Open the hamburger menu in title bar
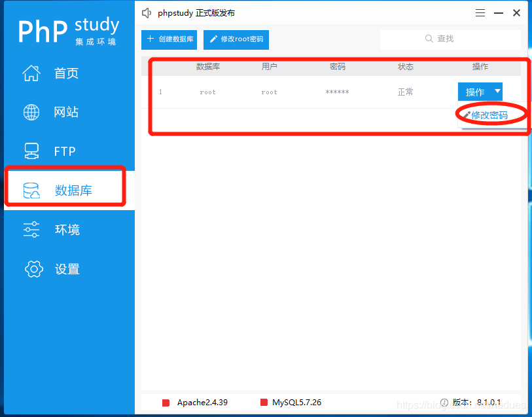The height and width of the screenshot is (417, 532). tap(480, 13)
